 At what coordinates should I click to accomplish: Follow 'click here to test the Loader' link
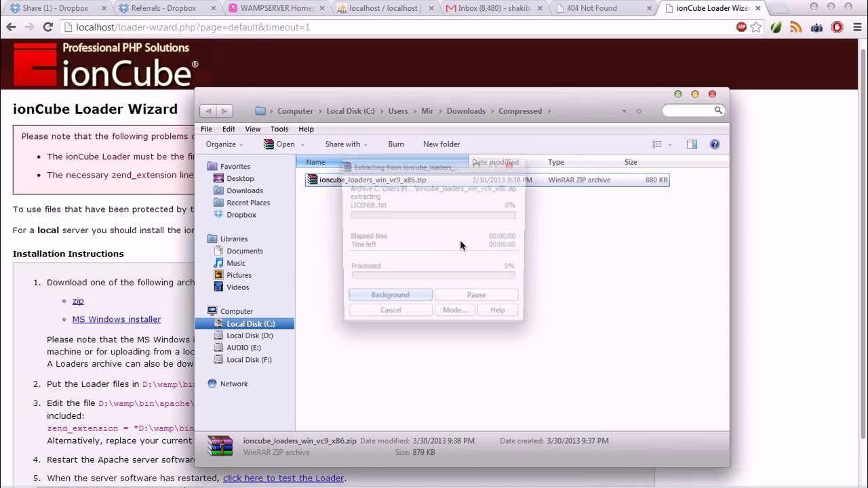tap(283, 478)
